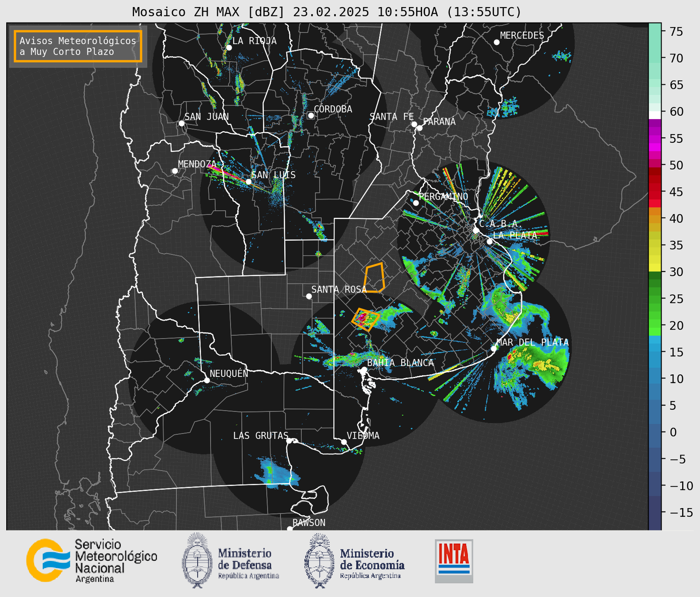Click the white dot marking Mendoza
The image size is (700, 597).
pos(175,171)
